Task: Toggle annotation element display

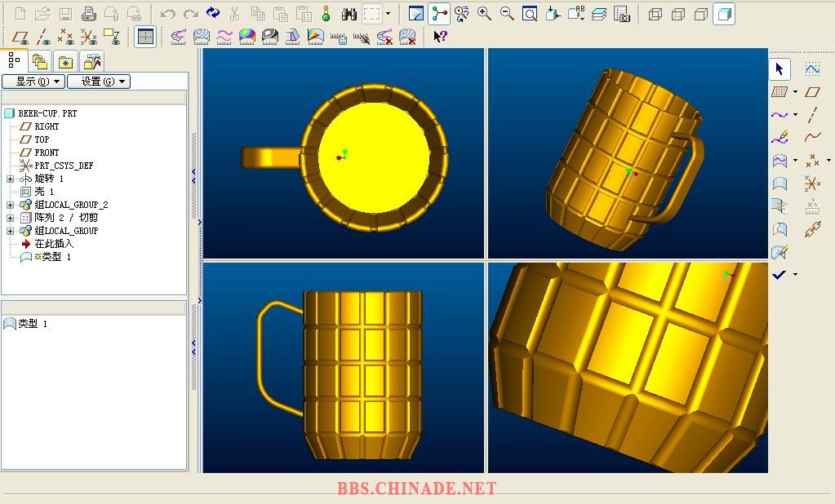Action: (x=112, y=36)
